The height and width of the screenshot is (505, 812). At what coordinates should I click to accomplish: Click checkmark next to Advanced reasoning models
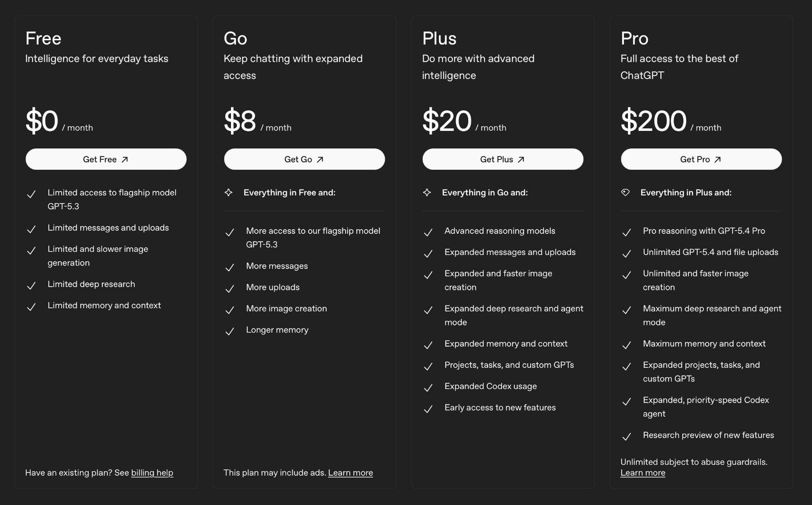point(428,232)
